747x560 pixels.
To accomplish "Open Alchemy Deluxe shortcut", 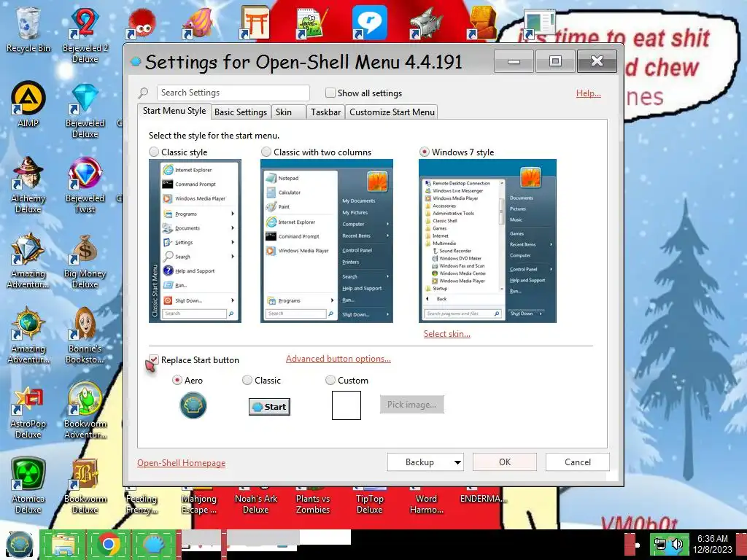I will pos(28,184).
